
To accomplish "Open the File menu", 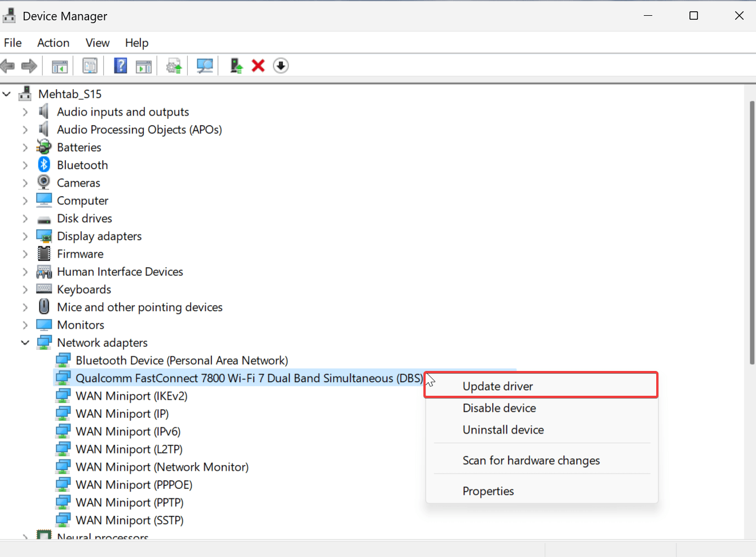I will [x=13, y=43].
